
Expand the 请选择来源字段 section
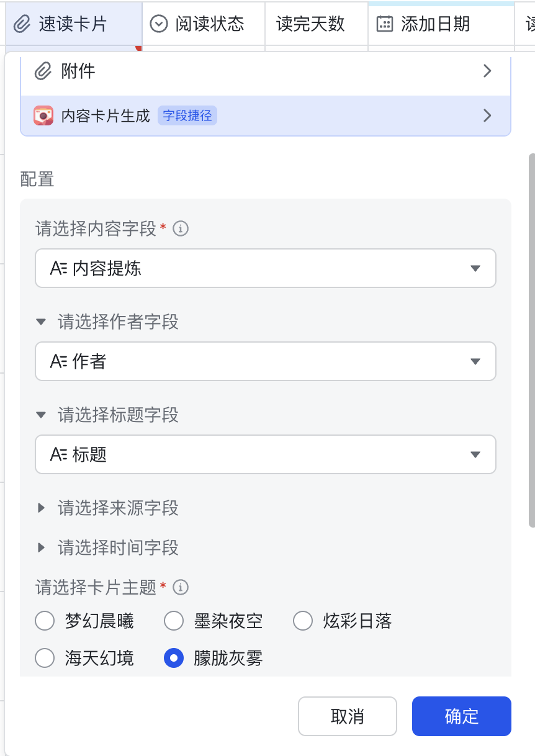click(x=42, y=508)
